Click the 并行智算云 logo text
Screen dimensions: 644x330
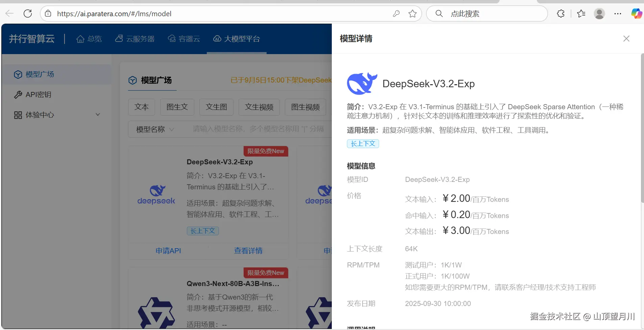click(32, 39)
